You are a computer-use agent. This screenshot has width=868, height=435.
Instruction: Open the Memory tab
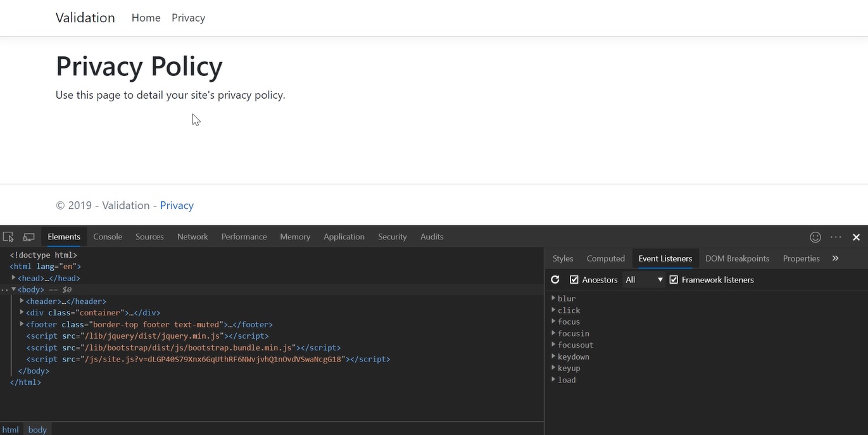click(x=295, y=237)
